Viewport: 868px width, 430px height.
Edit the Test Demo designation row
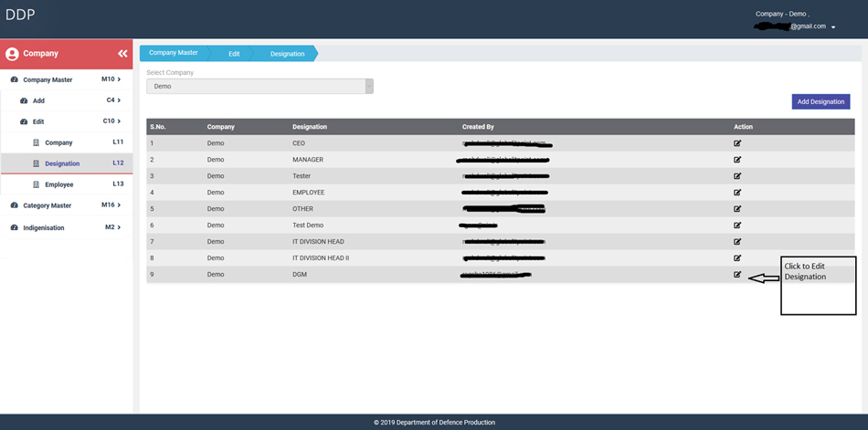click(737, 225)
